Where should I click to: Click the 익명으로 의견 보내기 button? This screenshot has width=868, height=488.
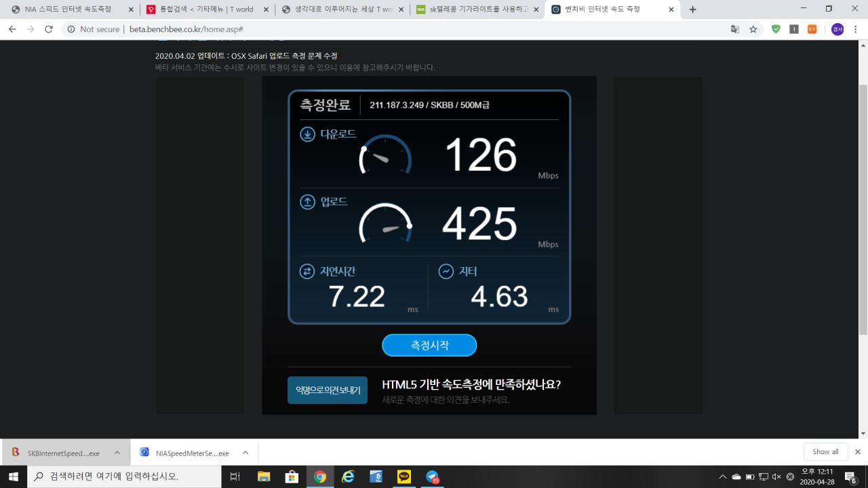tap(327, 390)
